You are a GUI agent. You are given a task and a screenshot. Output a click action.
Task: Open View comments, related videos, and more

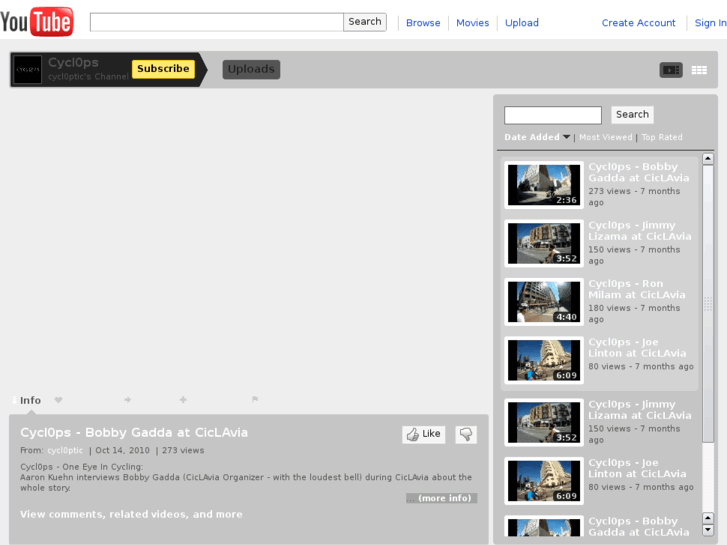[131, 514]
